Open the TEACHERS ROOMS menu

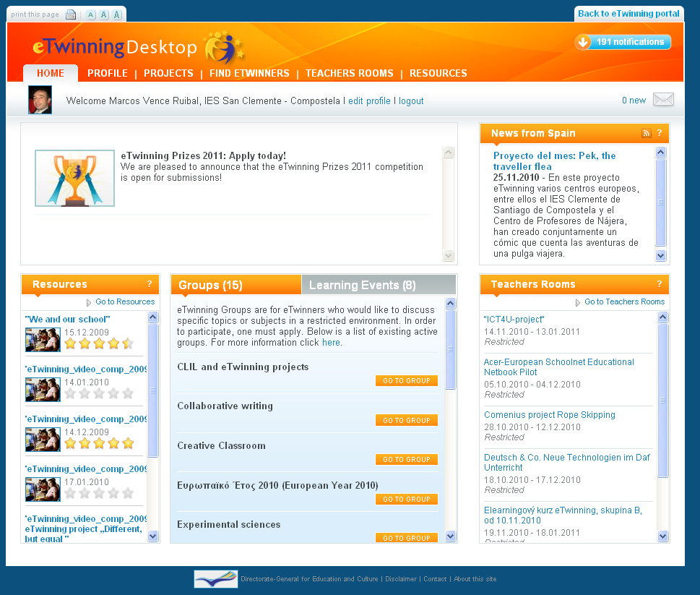(350, 73)
